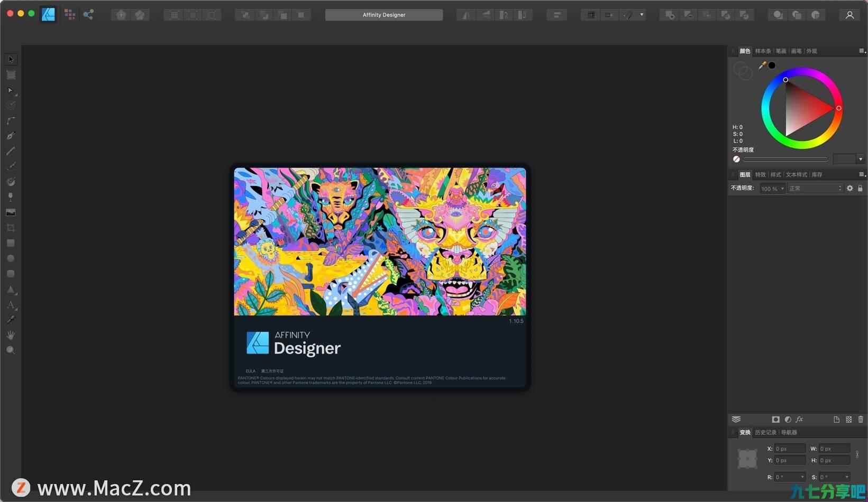Click the adjustments icon in Layers panel
The height and width of the screenshot is (502, 868).
pos(788,420)
